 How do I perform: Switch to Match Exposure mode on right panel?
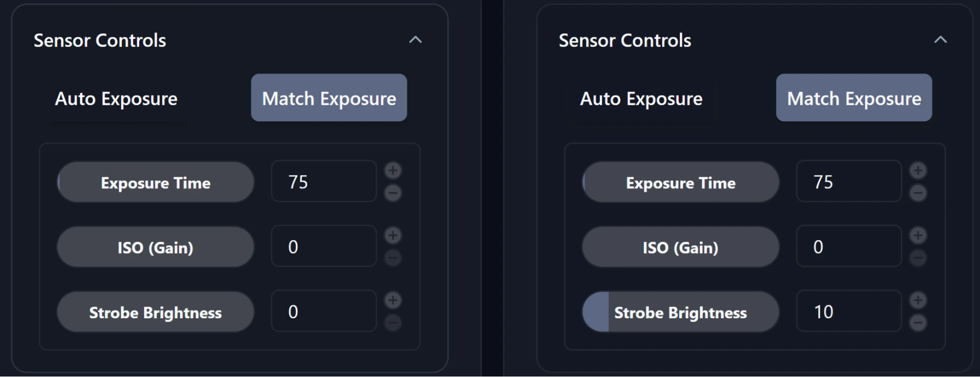coord(854,98)
